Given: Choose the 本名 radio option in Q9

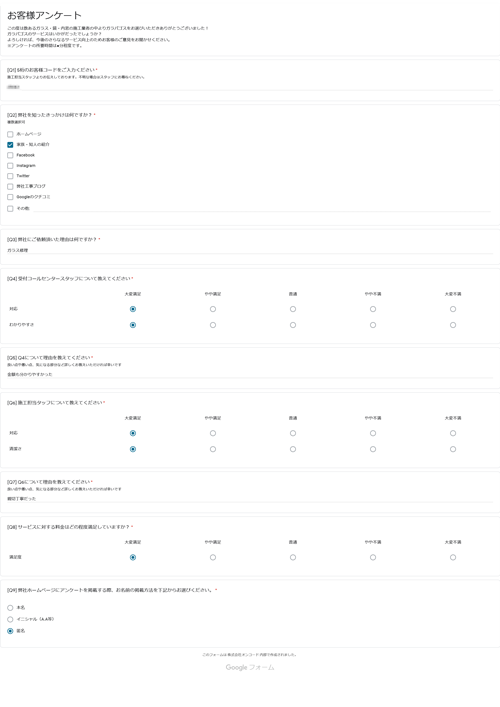Looking at the screenshot, I should point(10,608).
